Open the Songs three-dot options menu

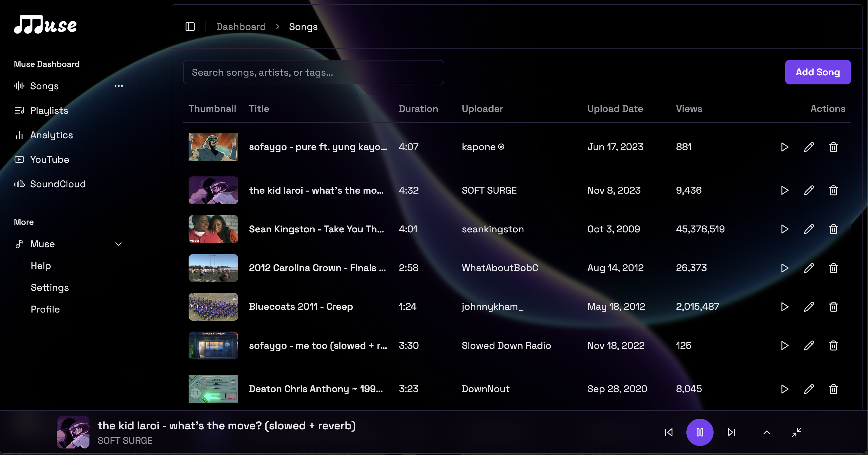tap(118, 86)
